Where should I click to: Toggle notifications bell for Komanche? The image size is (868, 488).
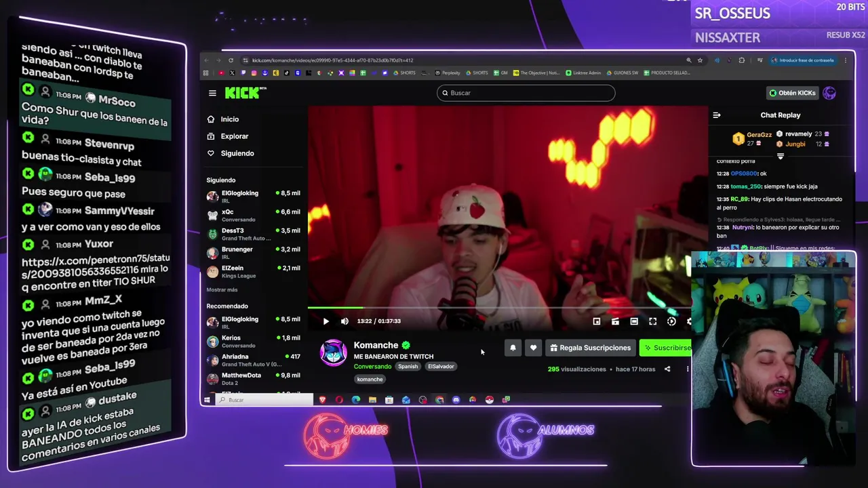[x=513, y=348]
